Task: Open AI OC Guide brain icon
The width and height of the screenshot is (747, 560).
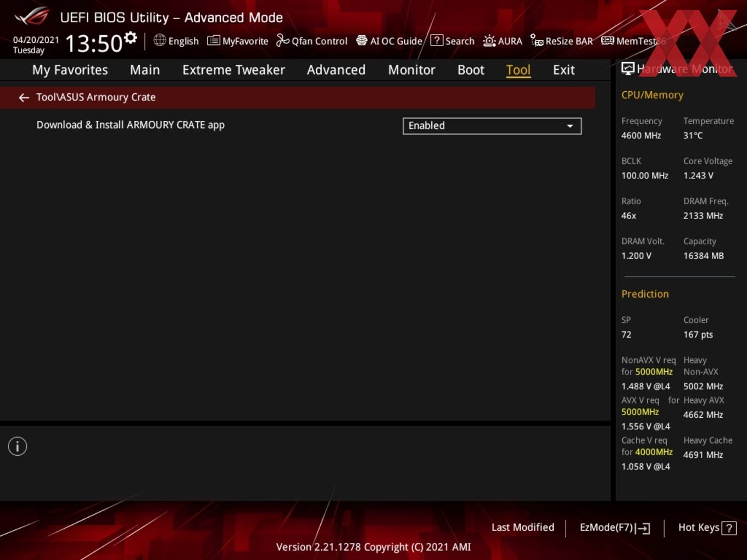Action: 361,41
